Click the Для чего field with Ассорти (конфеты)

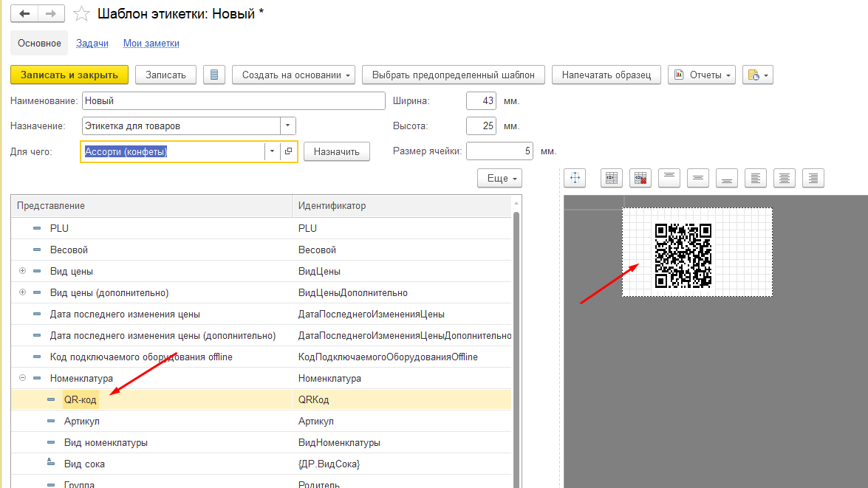pyautogui.click(x=173, y=151)
